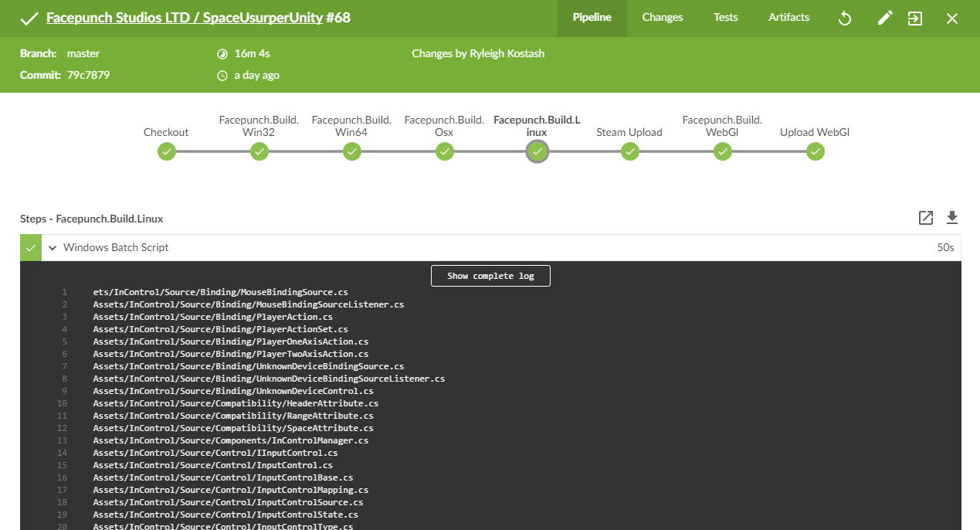The width and height of the screenshot is (980, 530).
Task: Click log line UnknownDeviceControl.cs
Action: (233, 391)
